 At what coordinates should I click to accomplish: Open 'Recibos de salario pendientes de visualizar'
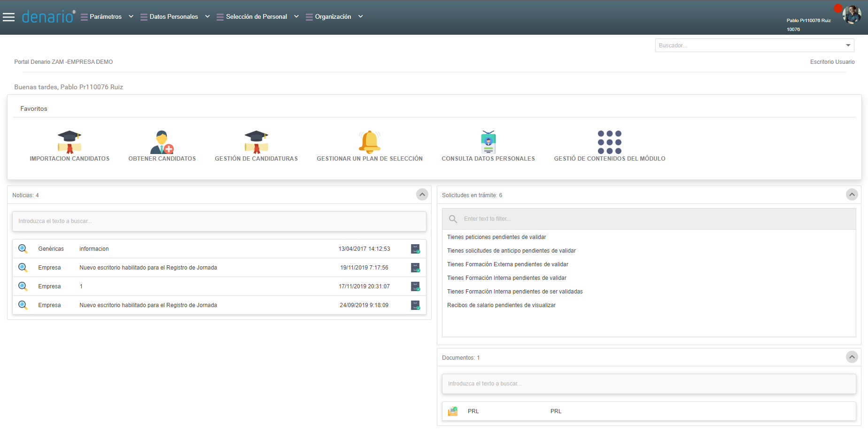point(501,305)
